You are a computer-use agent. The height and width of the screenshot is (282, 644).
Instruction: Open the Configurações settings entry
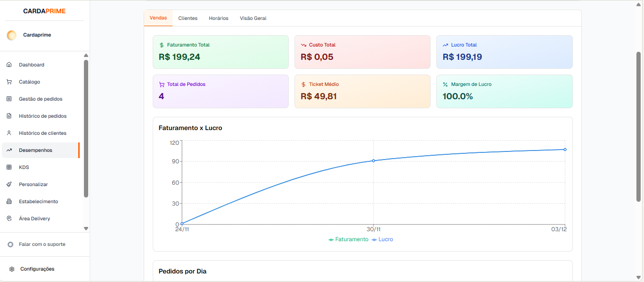37,269
